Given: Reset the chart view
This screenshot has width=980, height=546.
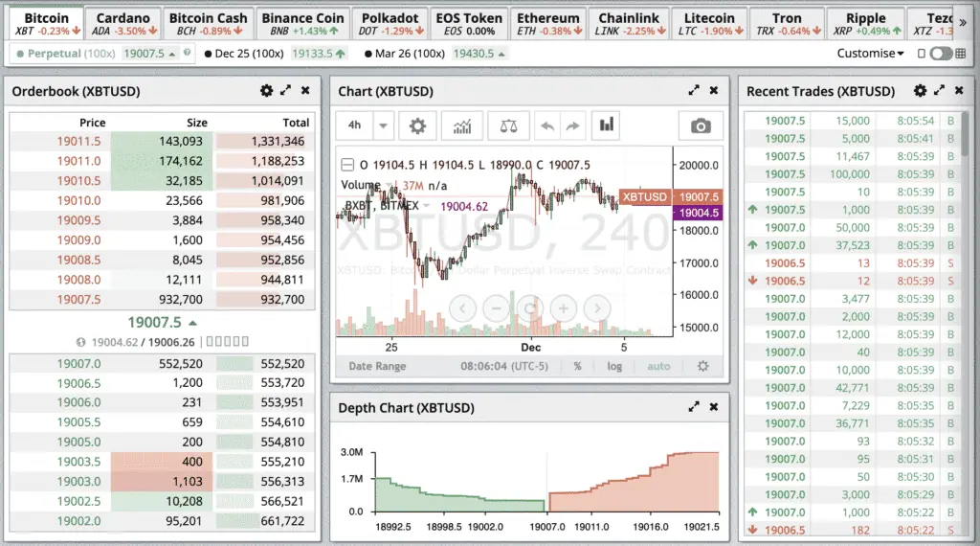Looking at the screenshot, I should 530,308.
